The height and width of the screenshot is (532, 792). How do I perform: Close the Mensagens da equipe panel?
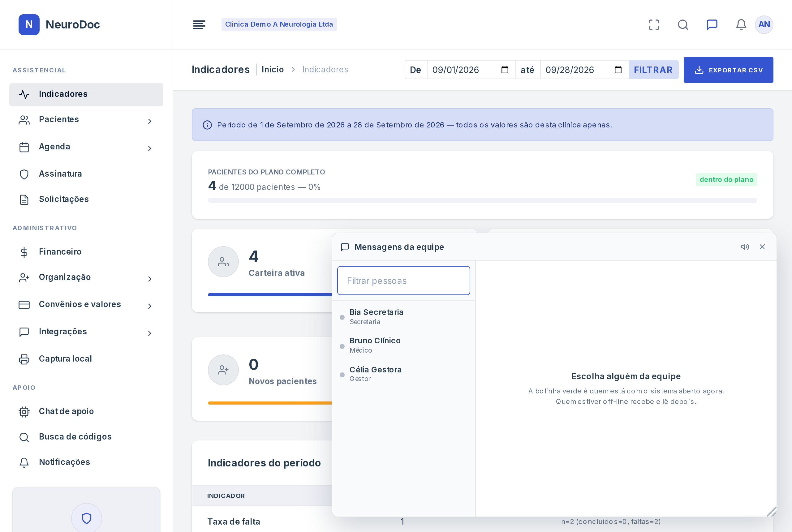click(762, 247)
